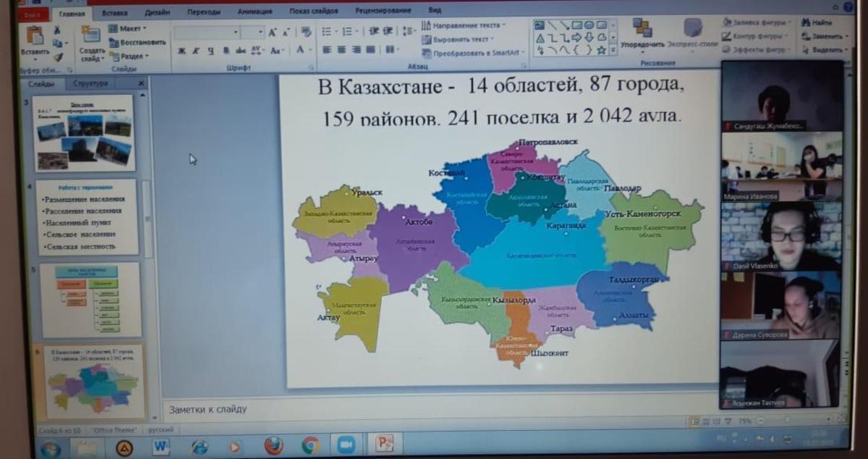The image size is (868, 459).
Task: Toggle italic (К) formatting
Action: (195, 51)
